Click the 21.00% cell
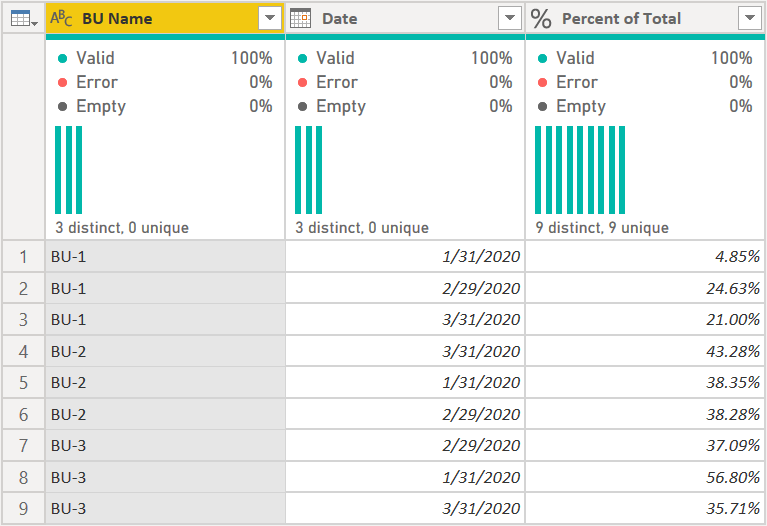 coord(645,320)
